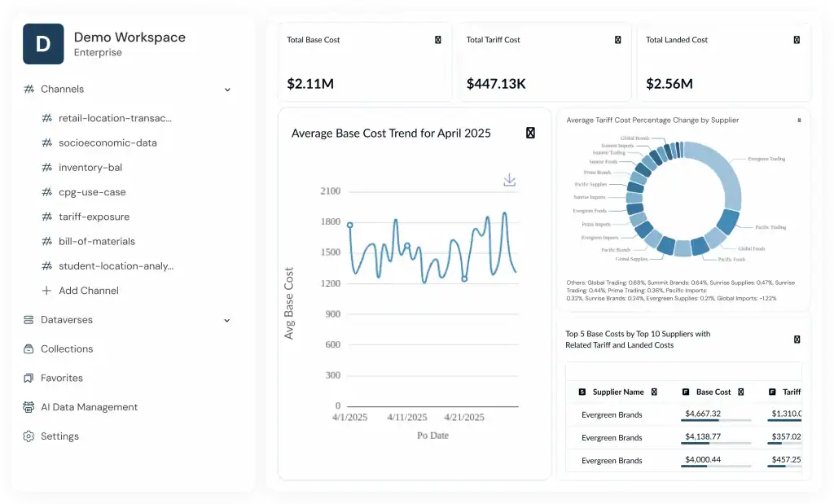Image resolution: width=834 pixels, height=504 pixels.
Task: Open the bill-of-materials channel
Action: point(96,241)
